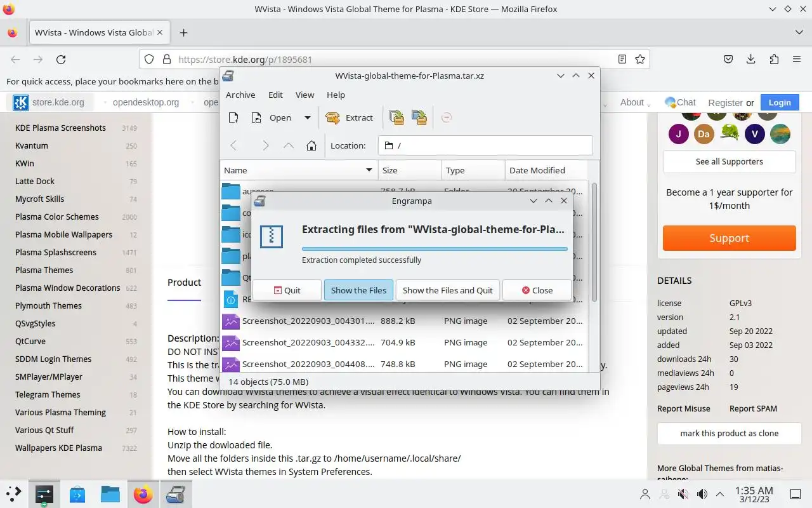Bookmark this page with the star icon
The image size is (812, 508).
tap(640, 59)
